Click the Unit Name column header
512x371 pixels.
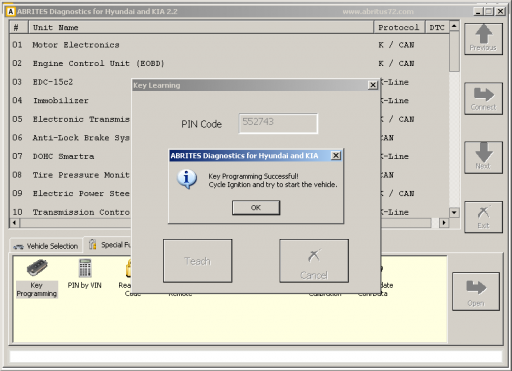[x=201, y=27]
